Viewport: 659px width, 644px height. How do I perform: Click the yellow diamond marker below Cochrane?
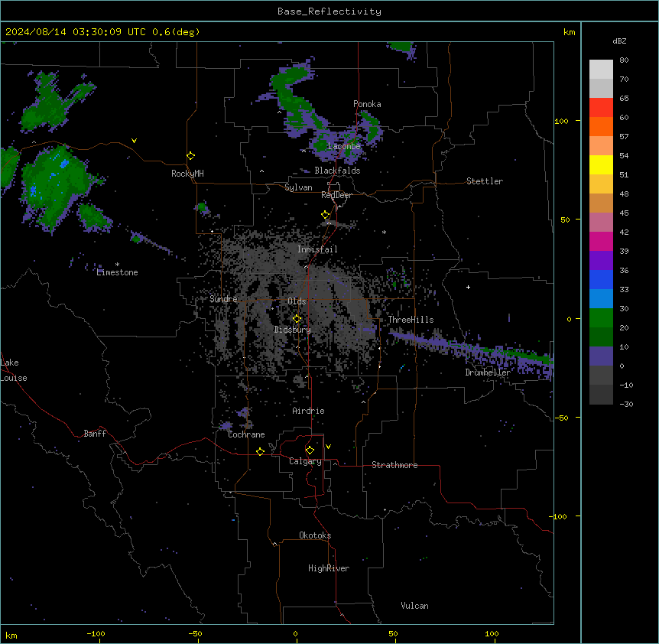click(260, 451)
